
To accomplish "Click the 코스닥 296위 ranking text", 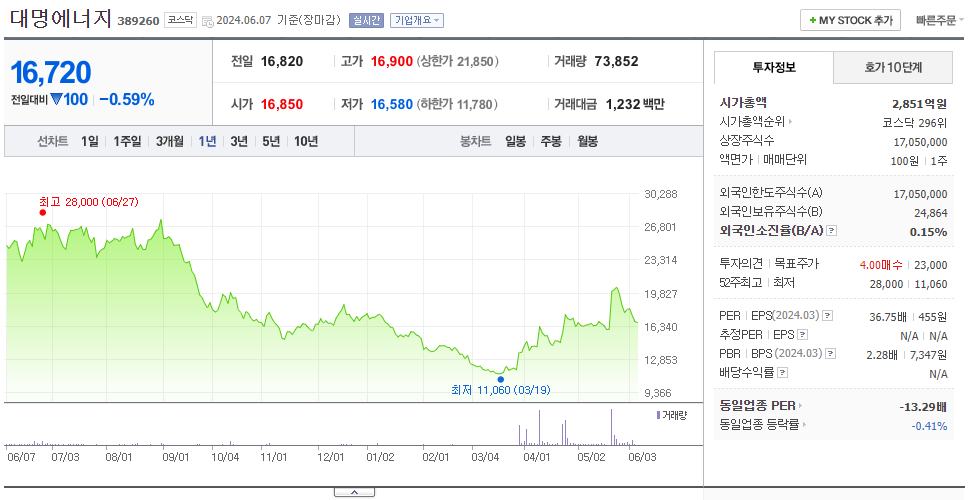I will (x=916, y=122).
